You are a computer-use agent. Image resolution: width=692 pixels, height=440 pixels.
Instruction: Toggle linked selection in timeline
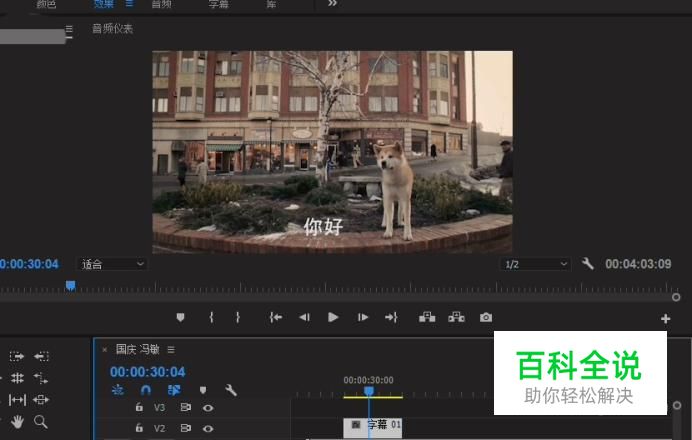tap(174, 390)
